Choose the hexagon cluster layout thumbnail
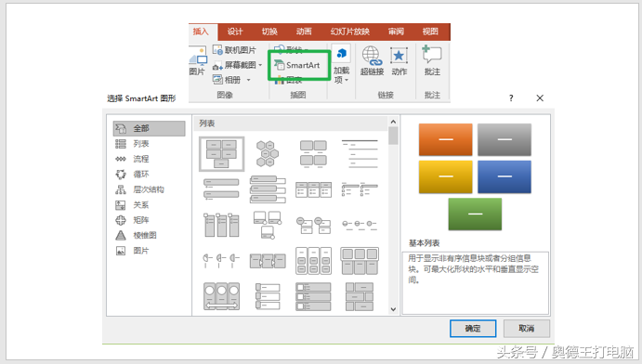Image resolution: width=642 pixels, height=364 pixels. (x=268, y=154)
